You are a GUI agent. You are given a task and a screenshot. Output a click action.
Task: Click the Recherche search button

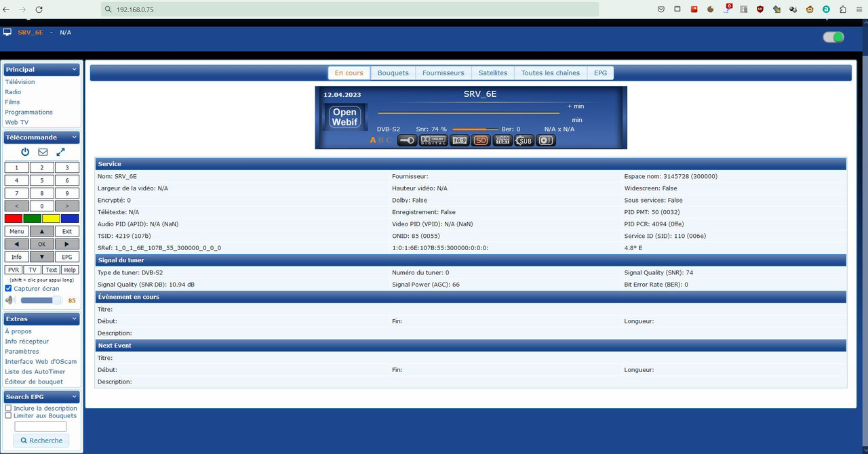click(41, 440)
